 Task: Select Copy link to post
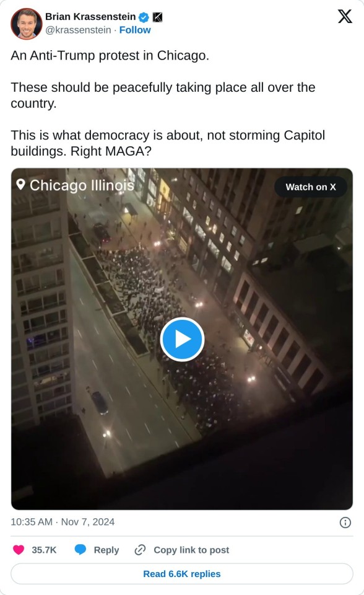191,550
